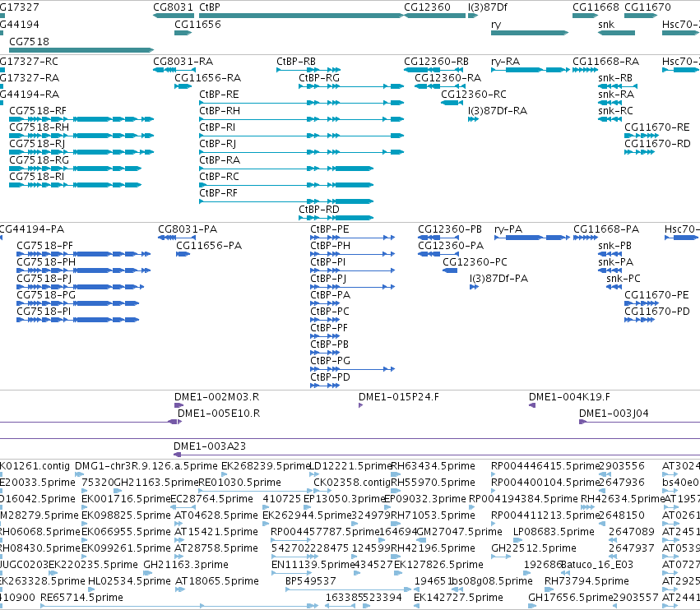The width and height of the screenshot is (700, 610).
Task: Click transcript label CtBP-RE
Action: (219, 95)
